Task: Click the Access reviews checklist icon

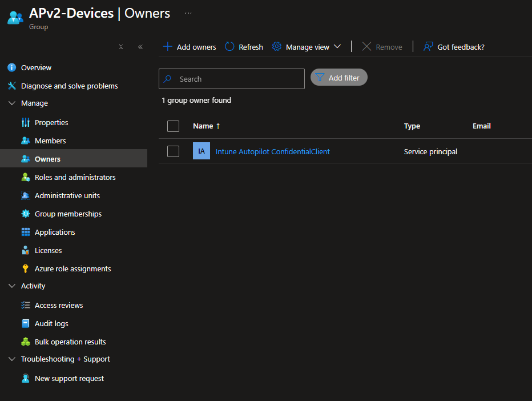Action: 26,305
